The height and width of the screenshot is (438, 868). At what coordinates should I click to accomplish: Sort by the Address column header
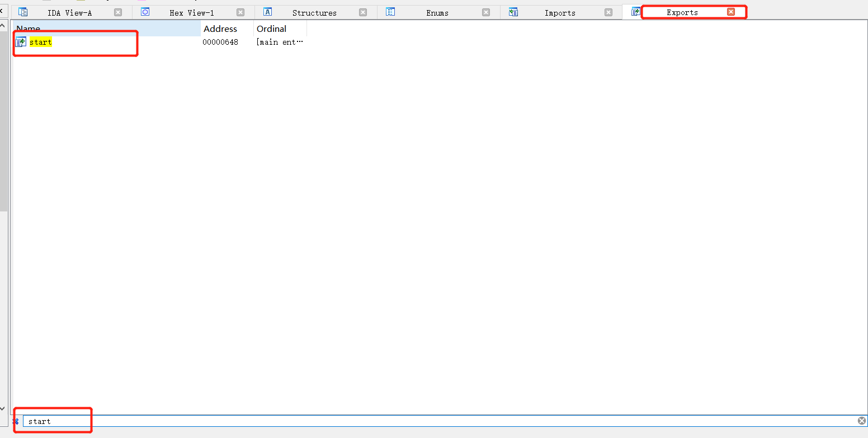pyautogui.click(x=227, y=29)
